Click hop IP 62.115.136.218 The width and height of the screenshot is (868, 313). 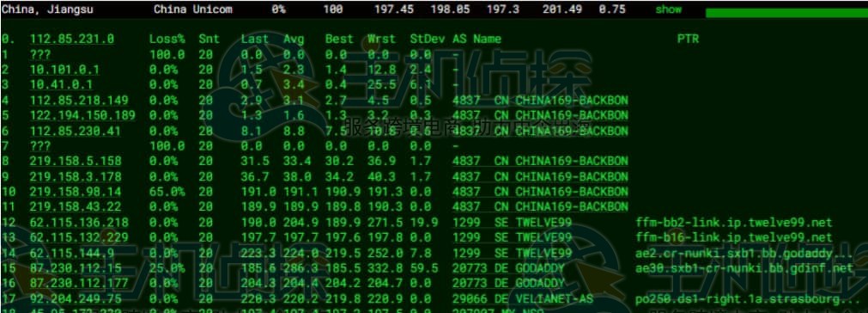pos(79,223)
